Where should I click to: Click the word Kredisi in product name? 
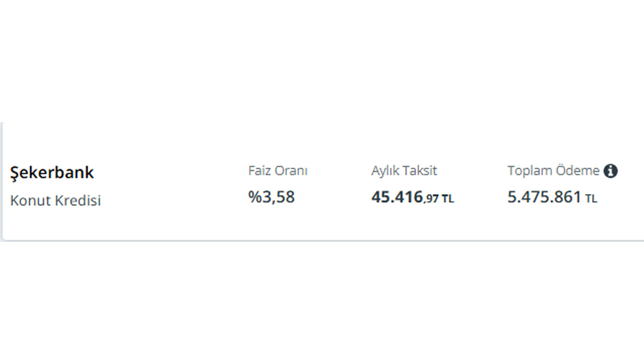(78, 200)
